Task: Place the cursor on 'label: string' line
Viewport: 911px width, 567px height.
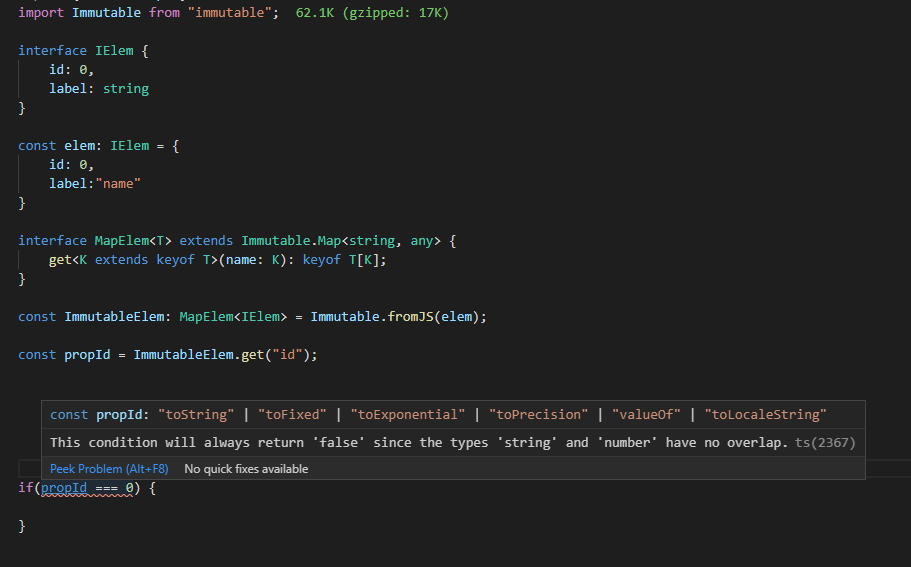Action: 99,88
